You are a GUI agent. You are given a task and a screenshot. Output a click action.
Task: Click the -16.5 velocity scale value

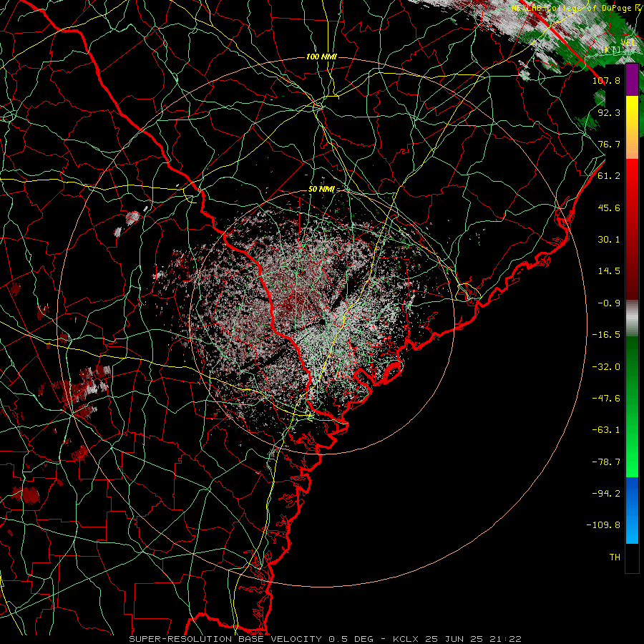click(x=606, y=335)
